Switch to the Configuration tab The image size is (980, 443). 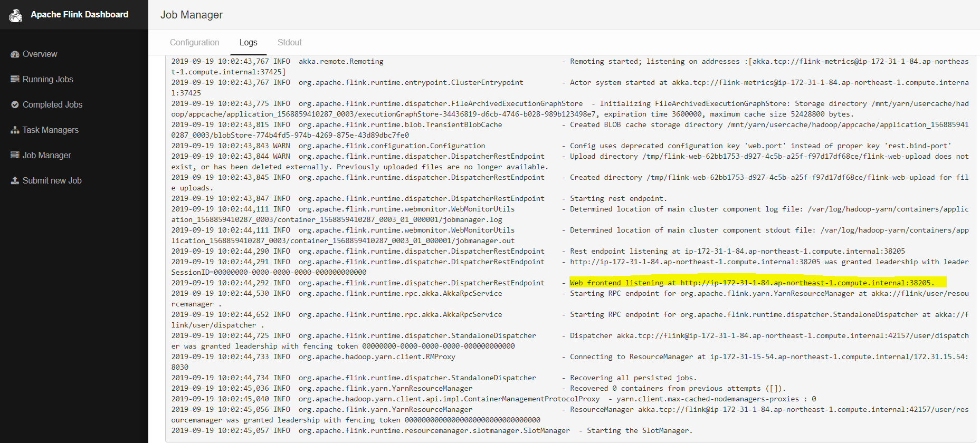[194, 43]
